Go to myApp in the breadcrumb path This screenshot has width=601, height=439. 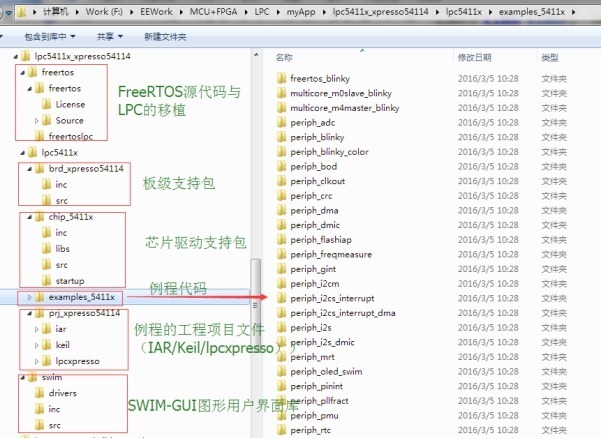tap(301, 12)
